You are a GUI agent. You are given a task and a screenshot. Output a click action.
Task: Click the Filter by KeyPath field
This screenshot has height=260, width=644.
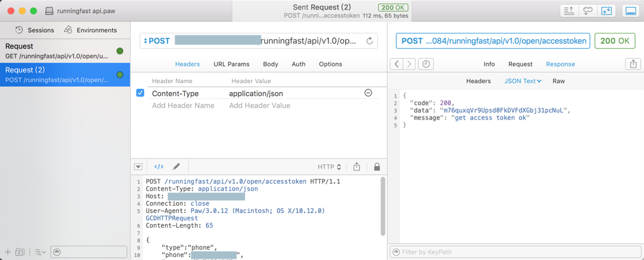515,252
